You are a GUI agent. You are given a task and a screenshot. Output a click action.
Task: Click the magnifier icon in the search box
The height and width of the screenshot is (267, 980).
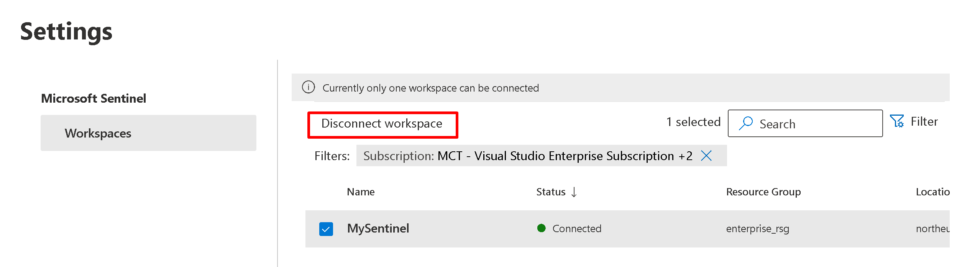point(746,123)
